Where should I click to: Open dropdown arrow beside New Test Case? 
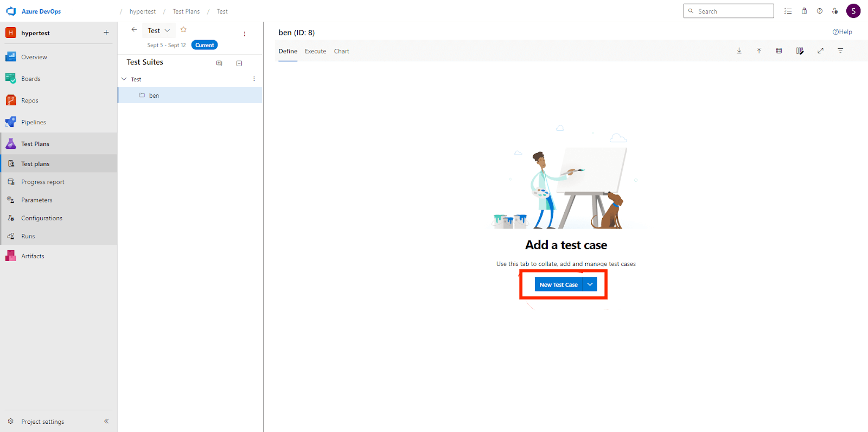[x=590, y=284]
